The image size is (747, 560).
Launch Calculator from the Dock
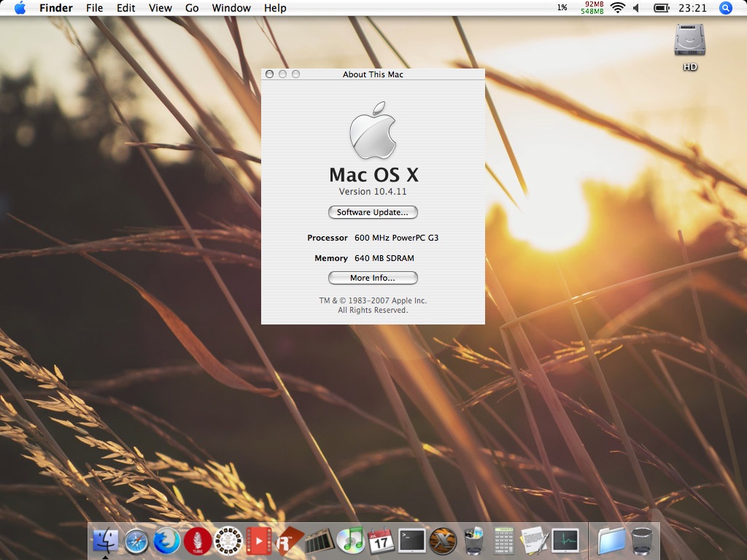[x=503, y=541]
